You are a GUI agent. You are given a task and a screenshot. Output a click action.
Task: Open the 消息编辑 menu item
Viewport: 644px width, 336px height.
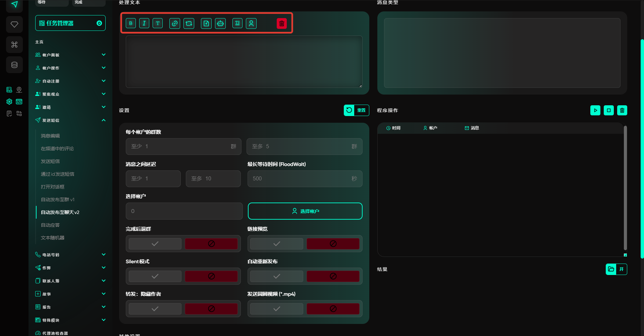click(50, 136)
